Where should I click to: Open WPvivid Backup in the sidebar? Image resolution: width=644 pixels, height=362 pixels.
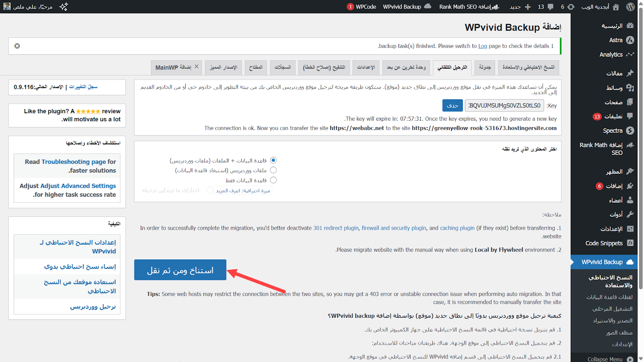pyautogui.click(x=604, y=262)
